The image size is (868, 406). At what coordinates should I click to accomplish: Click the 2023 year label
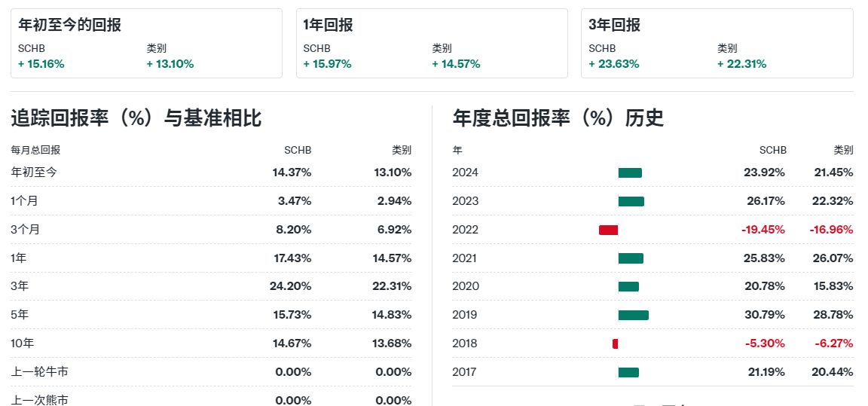pos(465,201)
